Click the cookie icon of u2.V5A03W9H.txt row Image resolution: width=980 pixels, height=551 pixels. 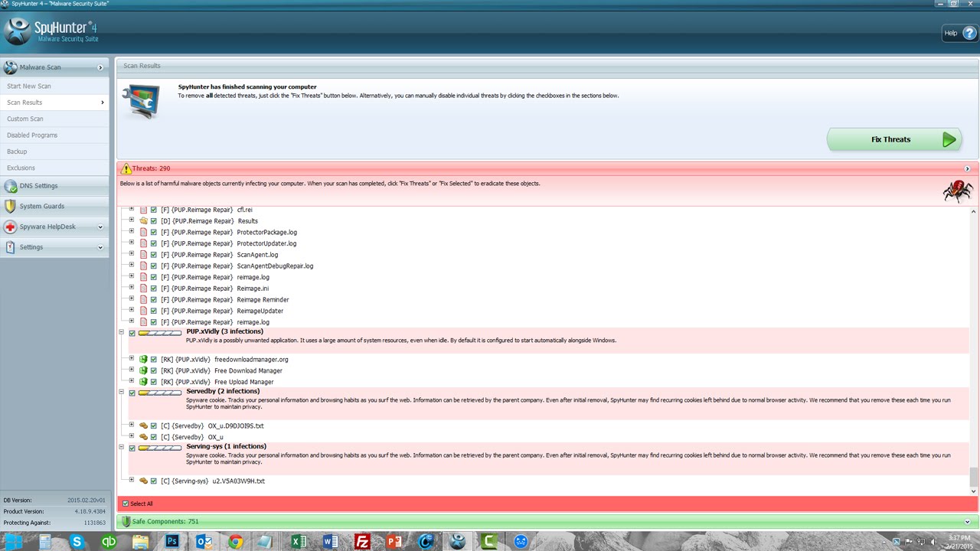(143, 481)
